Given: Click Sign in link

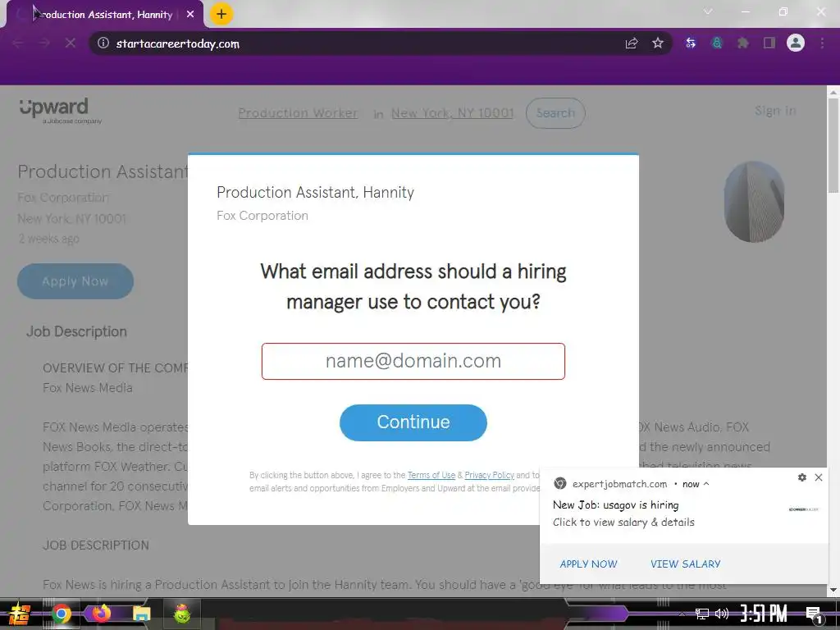Looking at the screenshot, I should click(775, 111).
